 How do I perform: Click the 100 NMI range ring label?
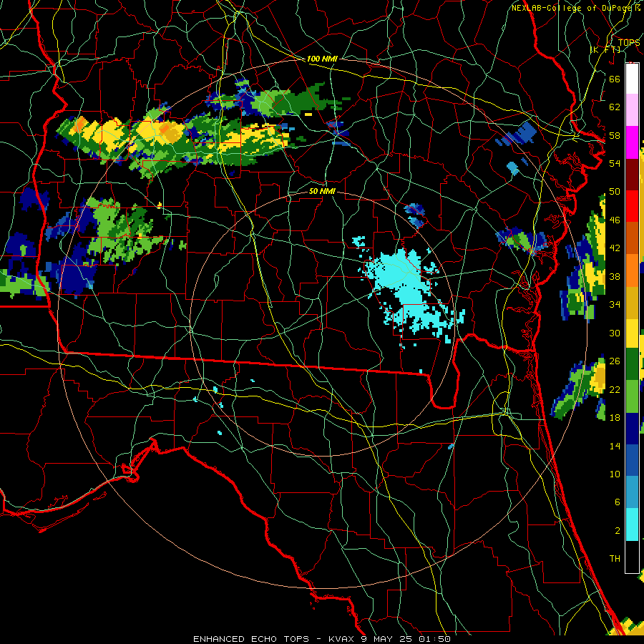coord(322,59)
